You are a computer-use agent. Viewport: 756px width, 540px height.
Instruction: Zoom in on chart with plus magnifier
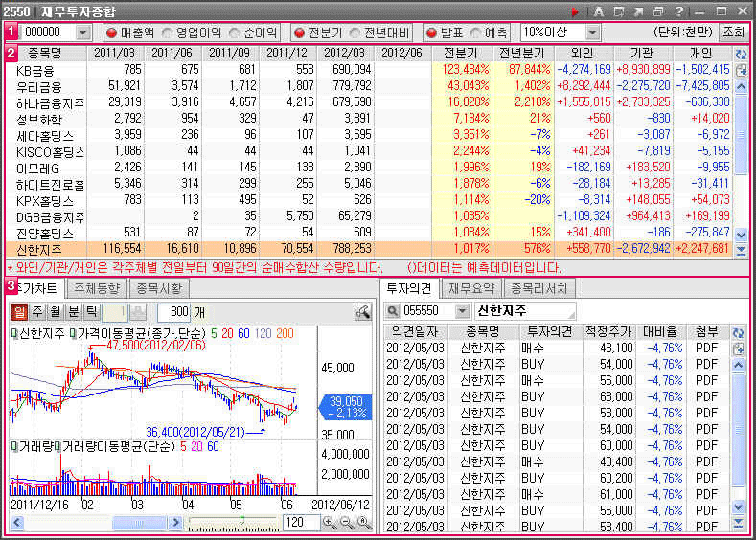click(330, 523)
